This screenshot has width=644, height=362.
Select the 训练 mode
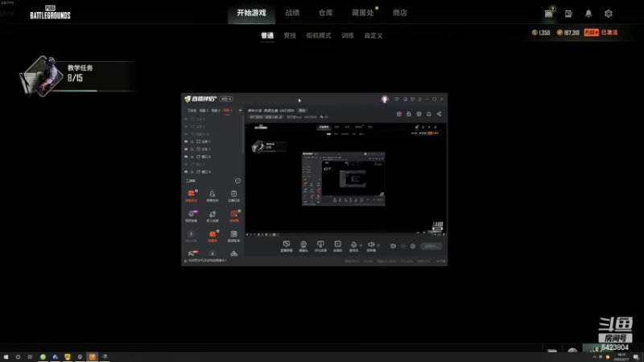click(348, 35)
